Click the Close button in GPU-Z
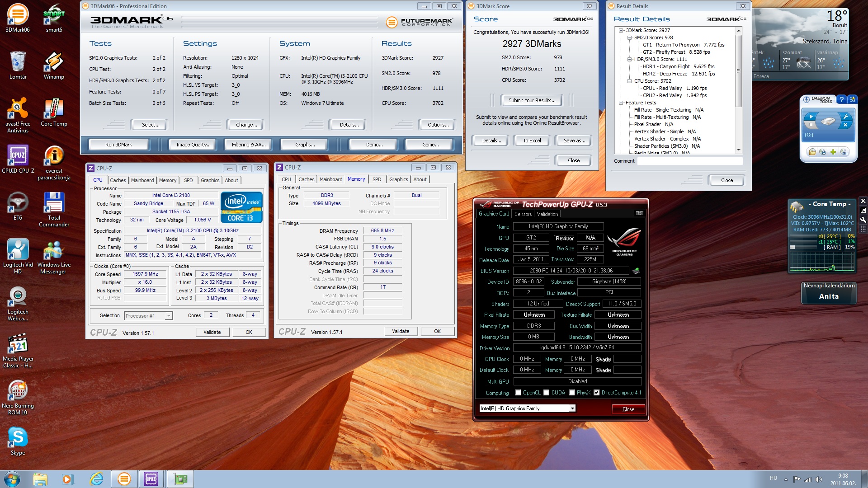This screenshot has height=488, width=868. click(x=628, y=409)
